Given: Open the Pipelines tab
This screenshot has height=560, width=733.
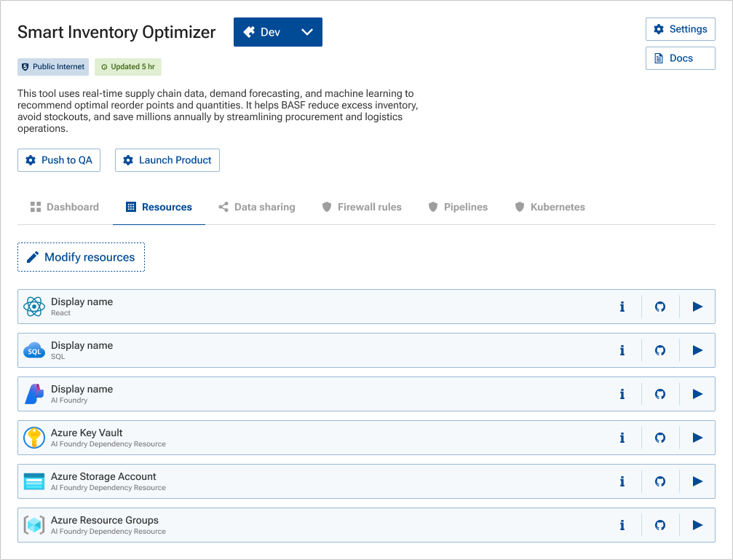Looking at the screenshot, I should pyautogui.click(x=458, y=208).
